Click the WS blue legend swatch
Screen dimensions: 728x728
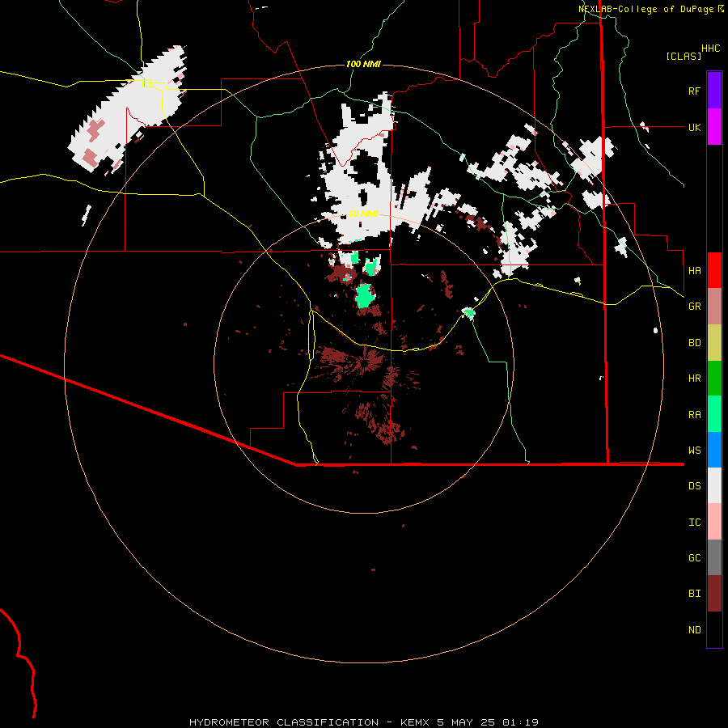(x=714, y=450)
